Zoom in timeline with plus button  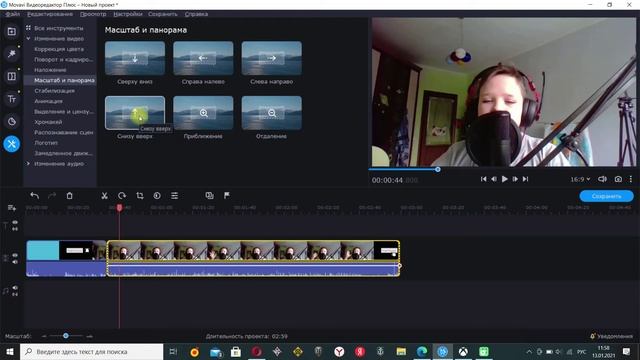pyautogui.click(x=89, y=336)
